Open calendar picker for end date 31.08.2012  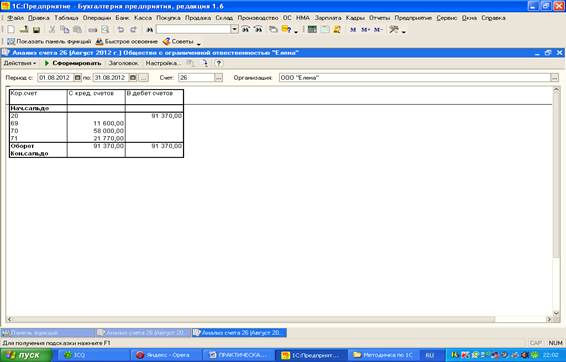[x=133, y=78]
